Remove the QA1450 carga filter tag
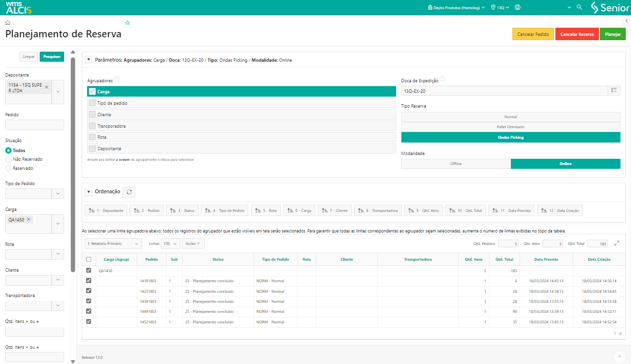This screenshot has height=364, width=631. coord(29,220)
